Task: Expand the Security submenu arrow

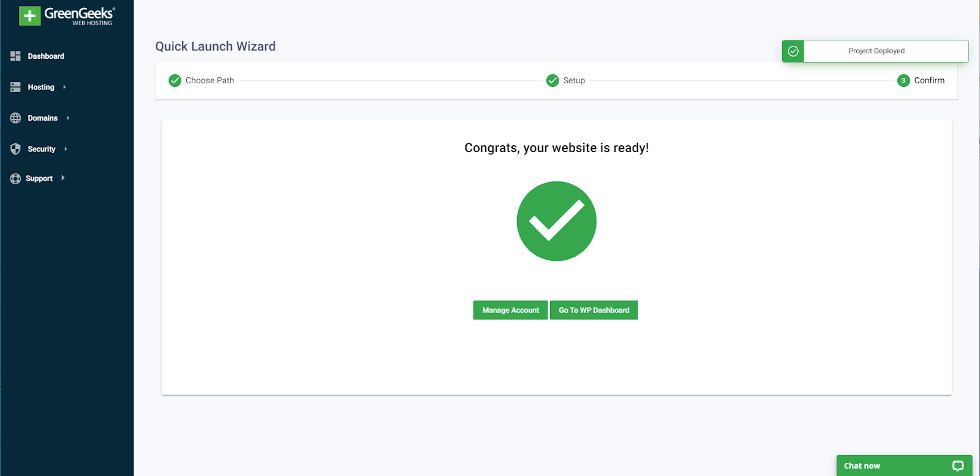Action: [66, 149]
